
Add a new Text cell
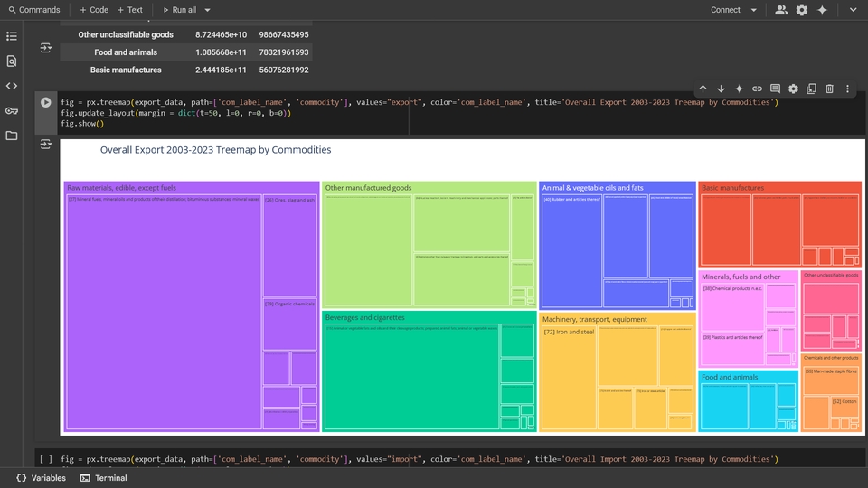130,10
